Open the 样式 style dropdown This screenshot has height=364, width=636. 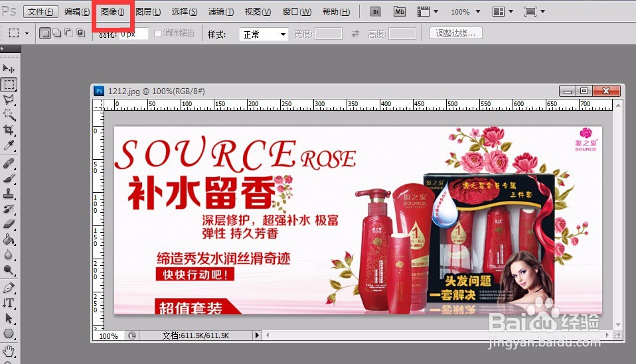(264, 34)
